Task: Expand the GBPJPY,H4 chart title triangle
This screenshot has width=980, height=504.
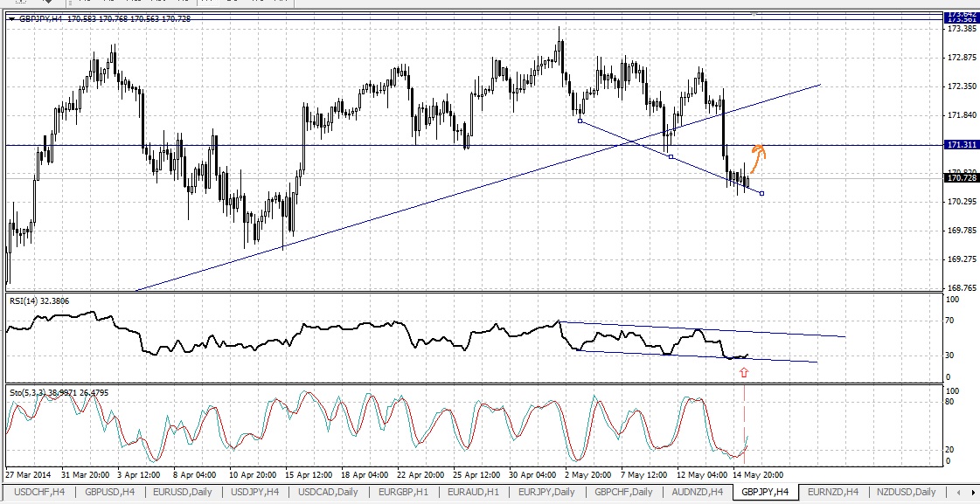Action: [12, 19]
